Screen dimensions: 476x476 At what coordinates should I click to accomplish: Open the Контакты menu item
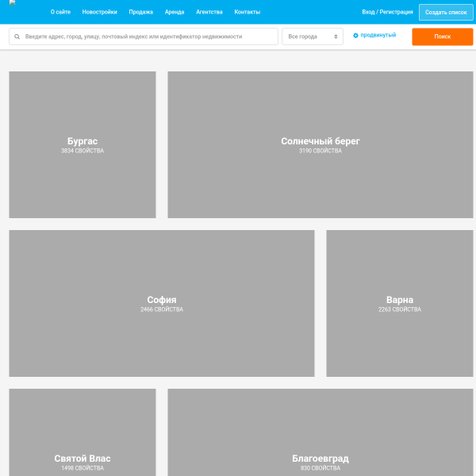(x=247, y=12)
